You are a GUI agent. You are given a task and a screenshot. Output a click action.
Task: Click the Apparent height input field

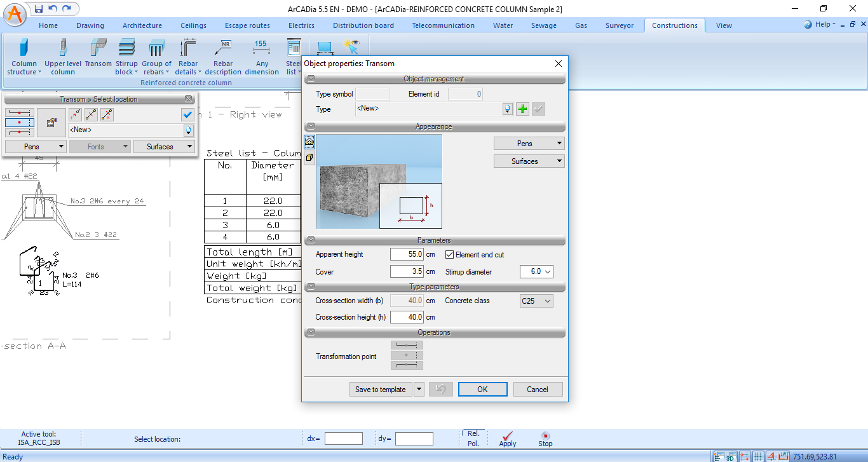click(x=407, y=255)
